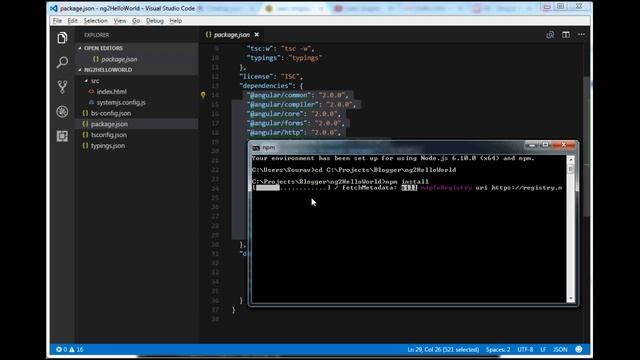Open Source Control view in activity bar
Viewport: 640px width, 360px height.
coord(62,87)
